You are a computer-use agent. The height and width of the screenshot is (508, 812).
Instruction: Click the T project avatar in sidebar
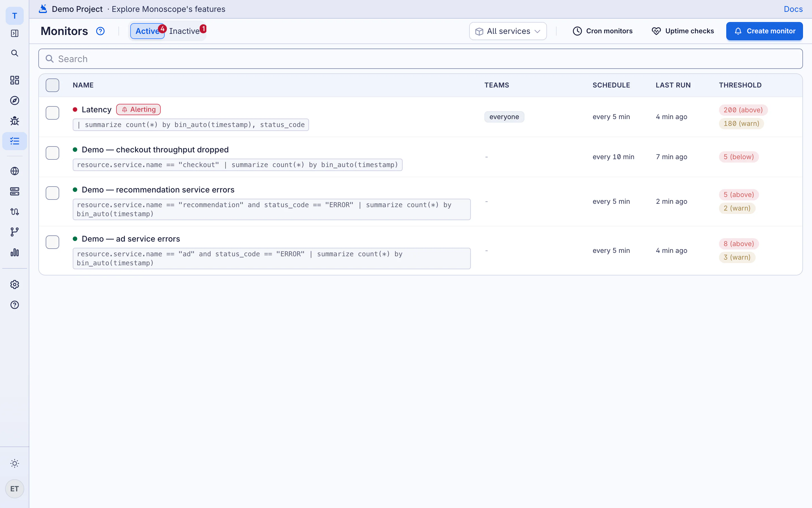(14, 16)
